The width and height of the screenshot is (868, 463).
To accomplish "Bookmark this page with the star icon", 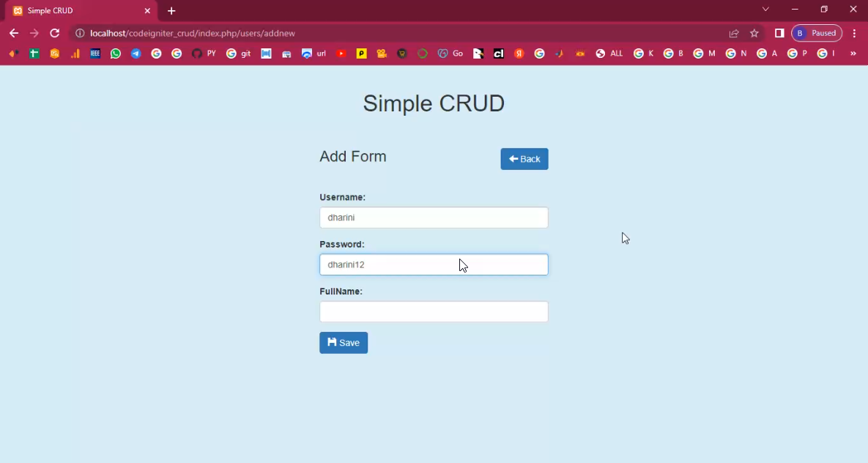I will (754, 33).
